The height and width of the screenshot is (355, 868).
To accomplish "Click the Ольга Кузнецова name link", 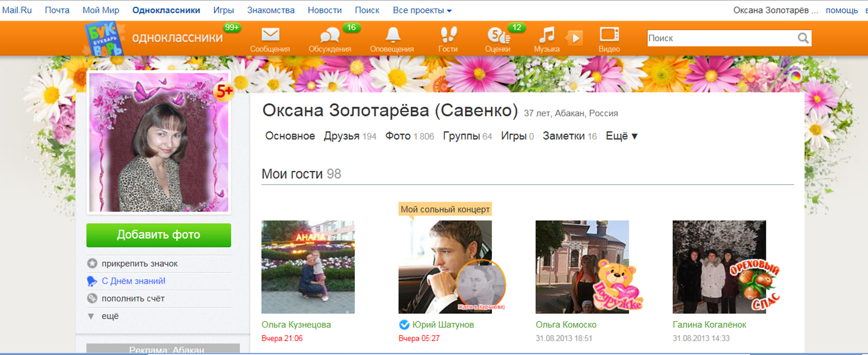I will pos(296,325).
